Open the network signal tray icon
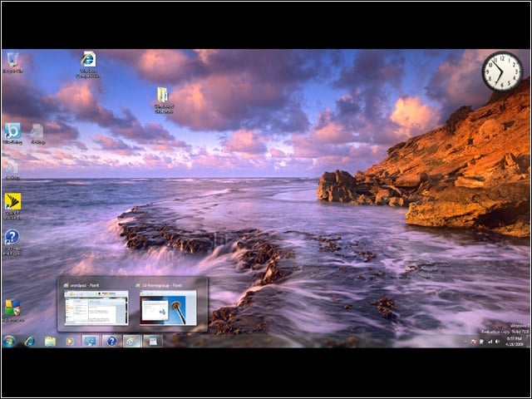 coord(490,342)
